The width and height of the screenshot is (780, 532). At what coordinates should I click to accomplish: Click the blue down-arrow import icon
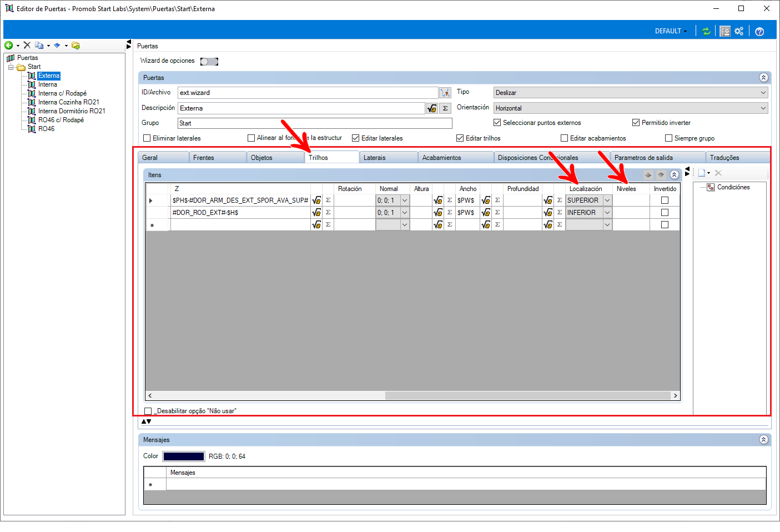57,46
